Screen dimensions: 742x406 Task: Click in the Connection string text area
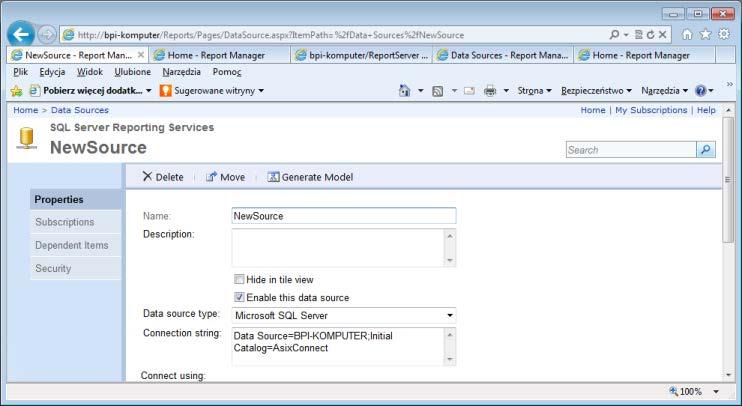[x=338, y=346]
